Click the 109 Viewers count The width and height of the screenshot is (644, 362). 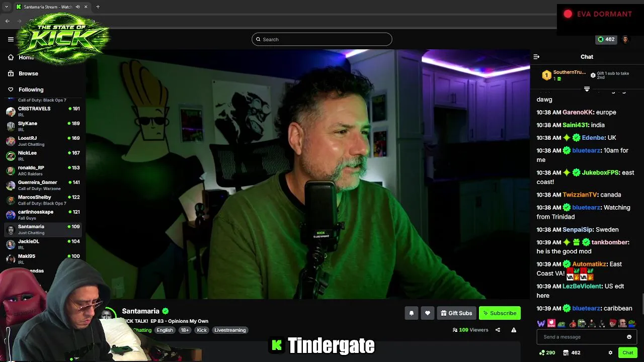point(470,330)
